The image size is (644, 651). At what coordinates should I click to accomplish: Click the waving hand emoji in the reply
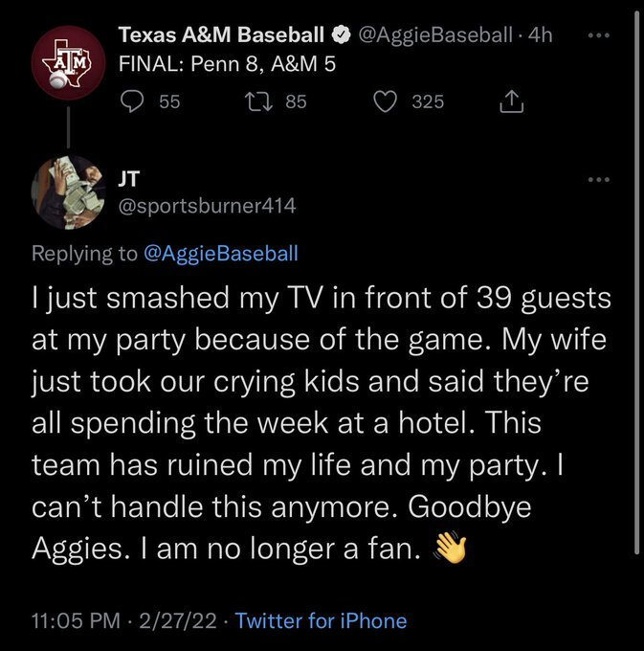pos(449,548)
